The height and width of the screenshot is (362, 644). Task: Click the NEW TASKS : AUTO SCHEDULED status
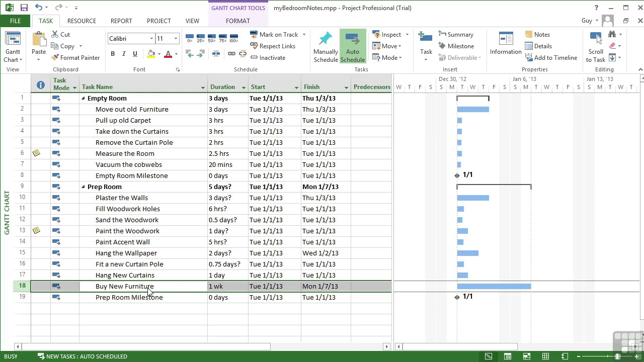pyautogui.click(x=82, y=356)
